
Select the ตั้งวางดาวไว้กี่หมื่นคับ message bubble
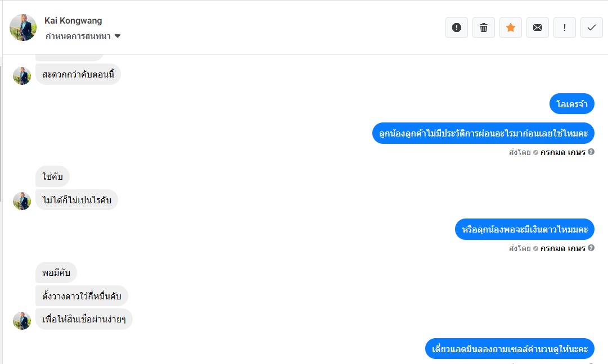(x=82, y=296)
